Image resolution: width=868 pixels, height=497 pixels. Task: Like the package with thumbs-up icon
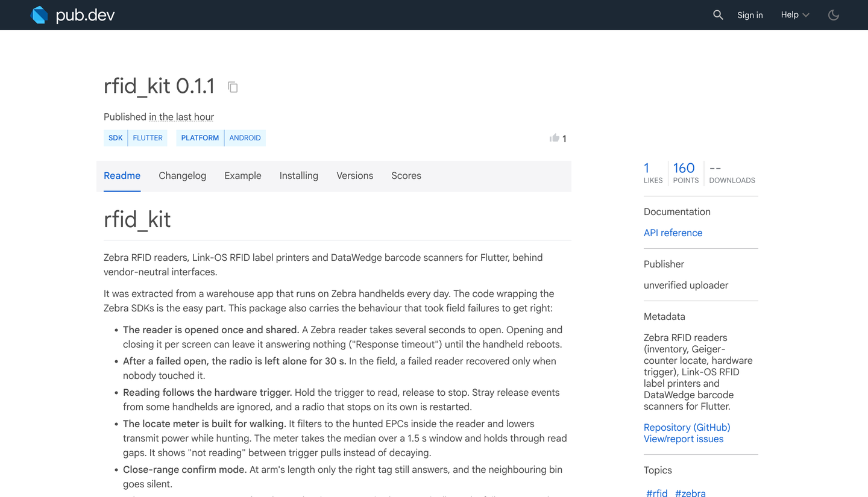pyautogui.click(x=555, y=138)
